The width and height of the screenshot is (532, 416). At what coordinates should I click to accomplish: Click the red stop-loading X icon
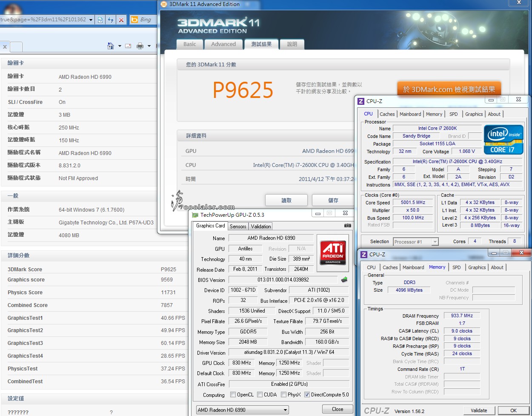[121, 20]
